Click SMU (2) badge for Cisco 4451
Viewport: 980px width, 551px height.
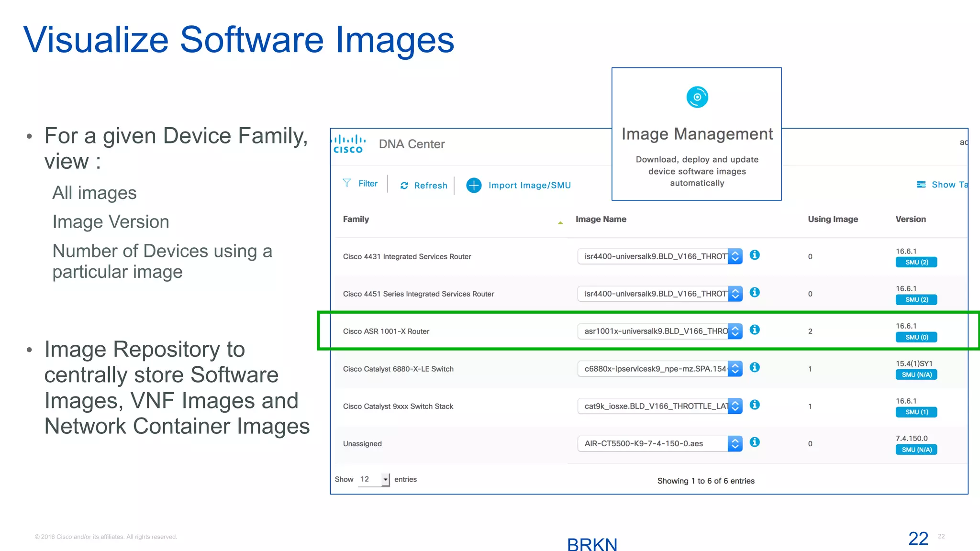click(916, 300)
